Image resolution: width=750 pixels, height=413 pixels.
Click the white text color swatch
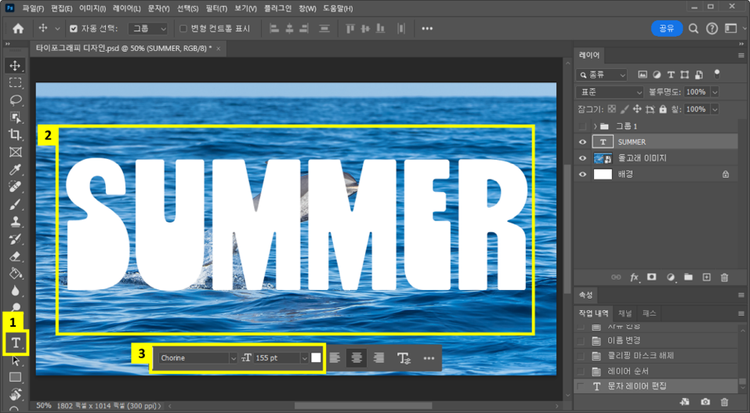(x=316, y=358)
